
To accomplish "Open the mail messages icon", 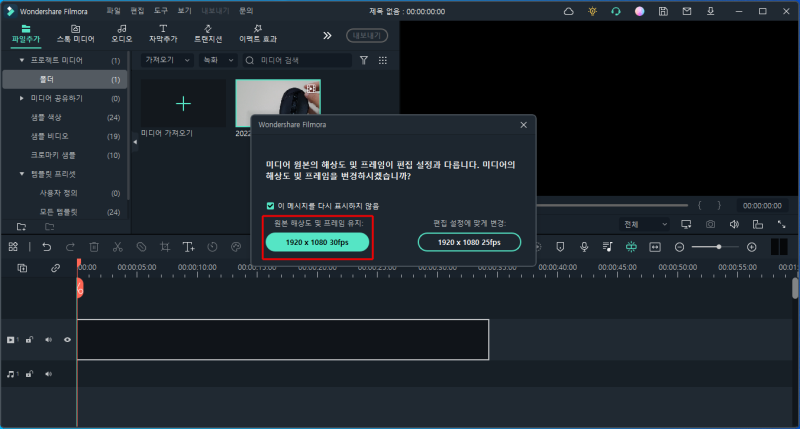I will (x=687, y=11).
